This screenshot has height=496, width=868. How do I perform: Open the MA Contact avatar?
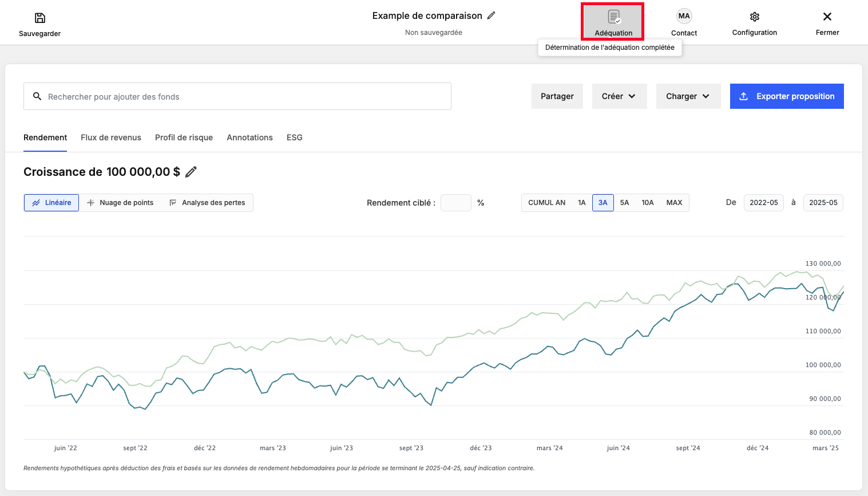point(684,16)
